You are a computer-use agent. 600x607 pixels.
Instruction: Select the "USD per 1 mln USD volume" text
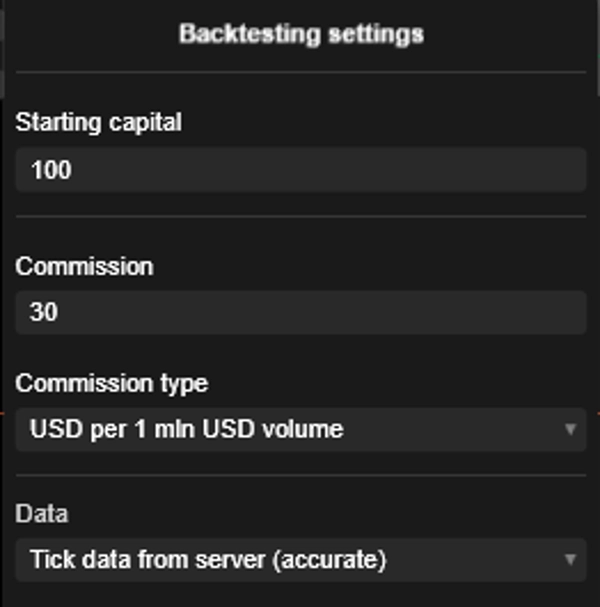point(187,430)
